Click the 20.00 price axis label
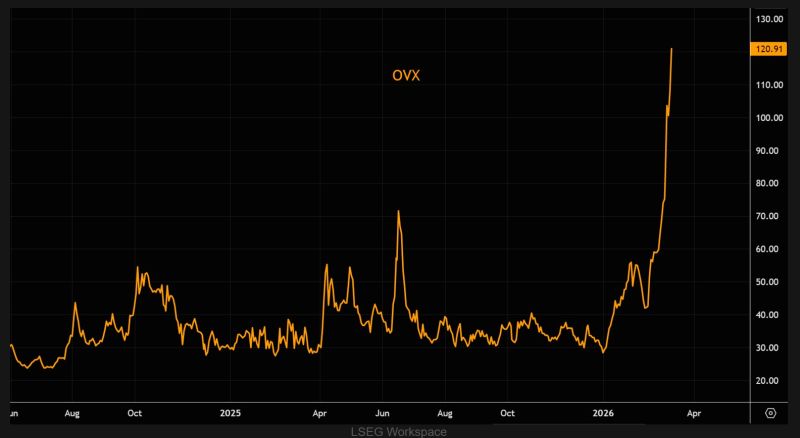Screen dimensions: 800x438 [771, 381]
